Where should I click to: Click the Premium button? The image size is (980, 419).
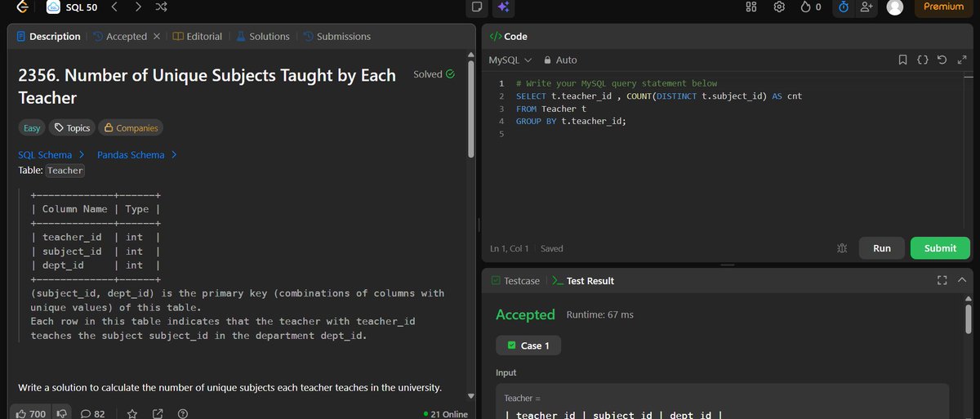point(943,7)
